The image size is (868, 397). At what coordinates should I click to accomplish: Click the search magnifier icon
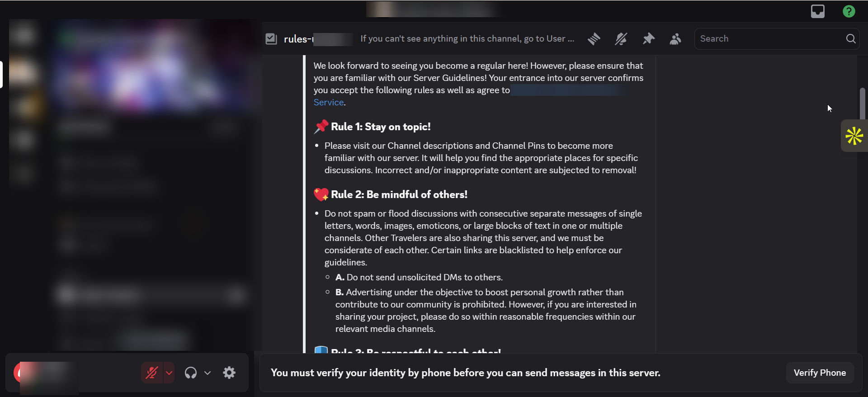point(850,39)
